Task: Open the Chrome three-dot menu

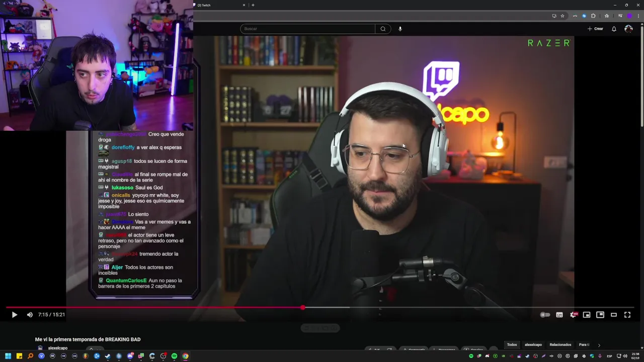Action: [x=638, y=16]
